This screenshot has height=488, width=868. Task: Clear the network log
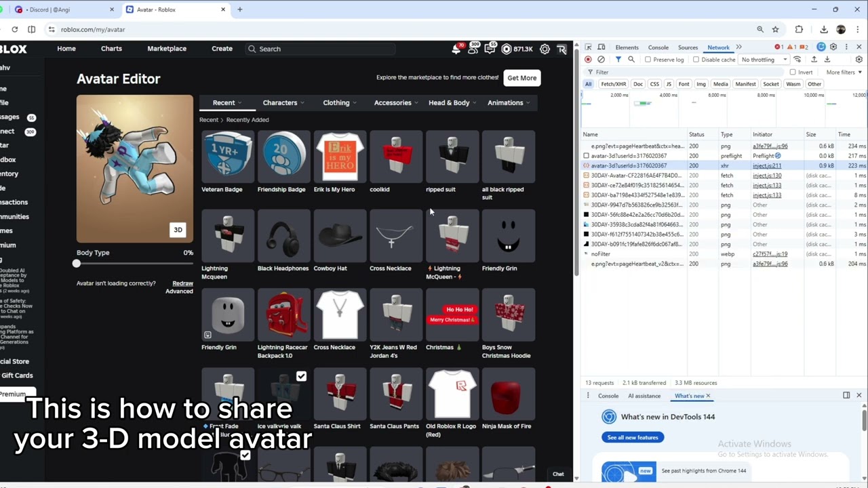pos(601,60)
